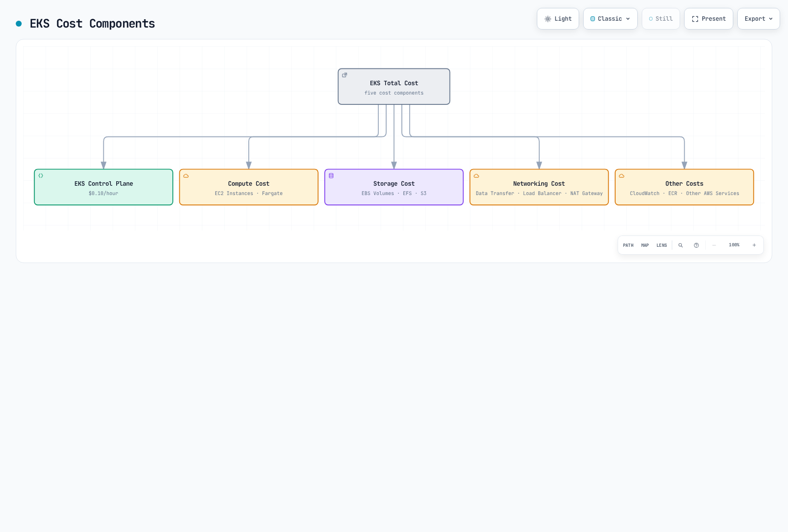Viewport: 788px width, 532px height.
Task: Select the EKS Control Plane node
Action: (103, 187)
